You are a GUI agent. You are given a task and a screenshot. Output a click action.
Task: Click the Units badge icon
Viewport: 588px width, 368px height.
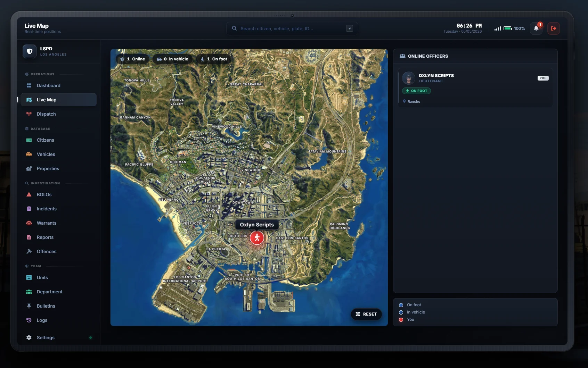point(29,277)
